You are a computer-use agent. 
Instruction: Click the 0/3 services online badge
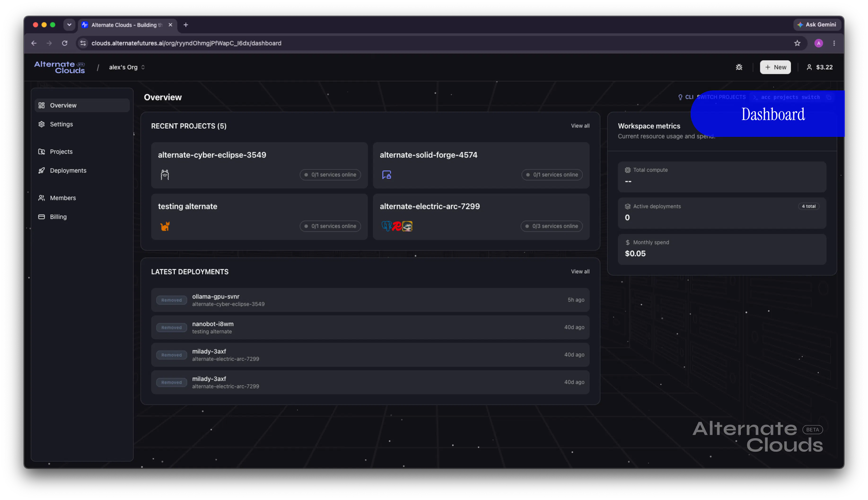(x=551, y=226)
